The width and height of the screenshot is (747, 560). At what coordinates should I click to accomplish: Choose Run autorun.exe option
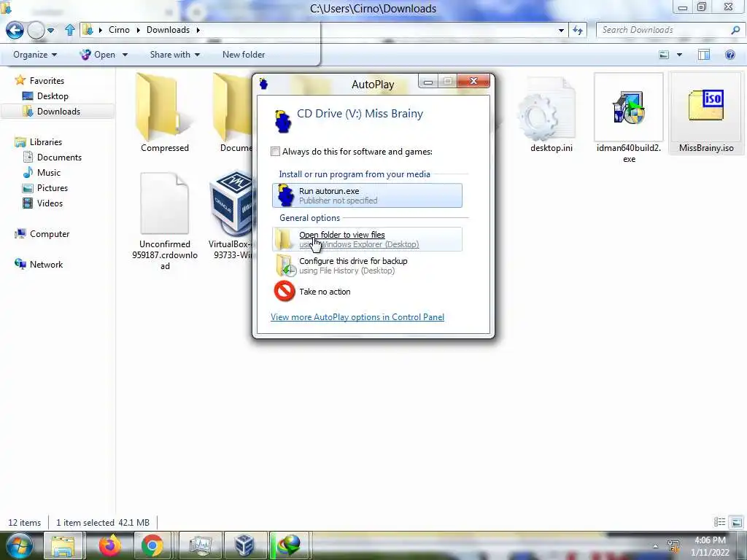tap(367, 195)
